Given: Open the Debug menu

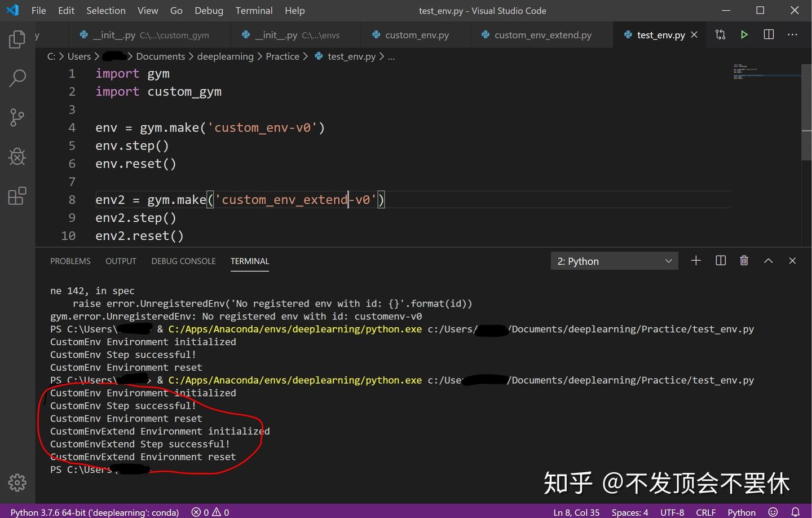Looking at the screenshot, I should [208, 10].
